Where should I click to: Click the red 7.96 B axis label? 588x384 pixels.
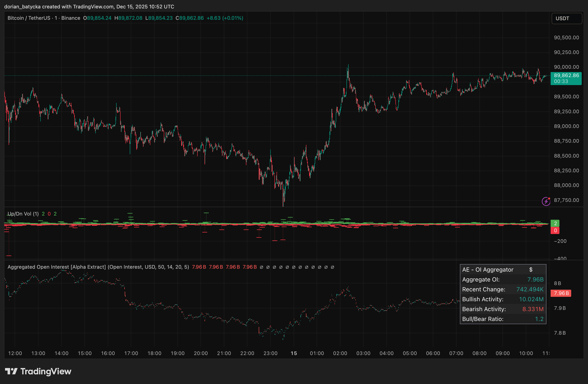point(561,293)
